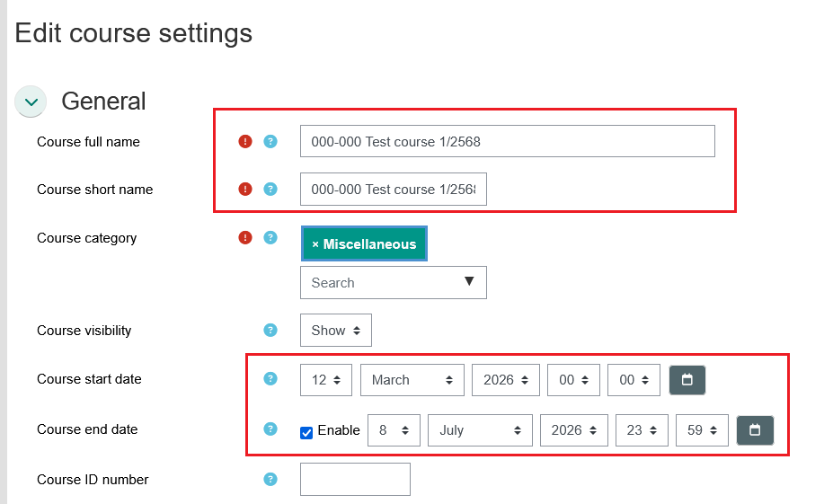
Task: Open the start date month dropdown (March)
Action: point(412,380)
